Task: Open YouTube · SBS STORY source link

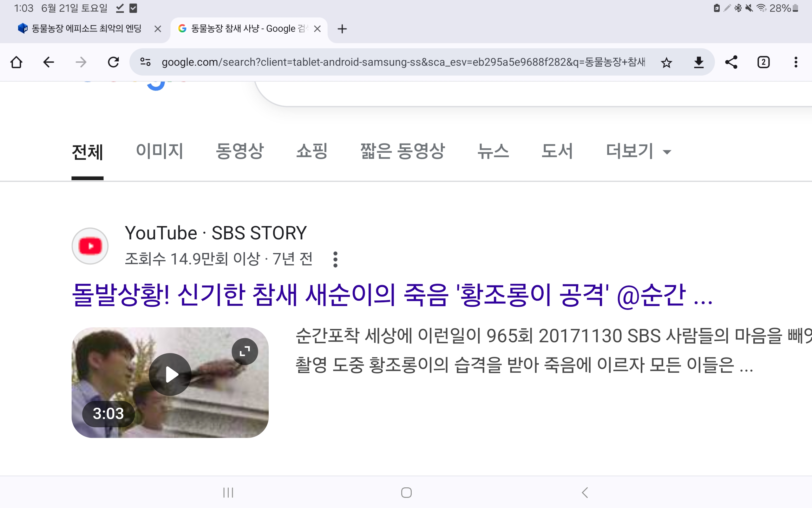Action: [x=216, y=233]
